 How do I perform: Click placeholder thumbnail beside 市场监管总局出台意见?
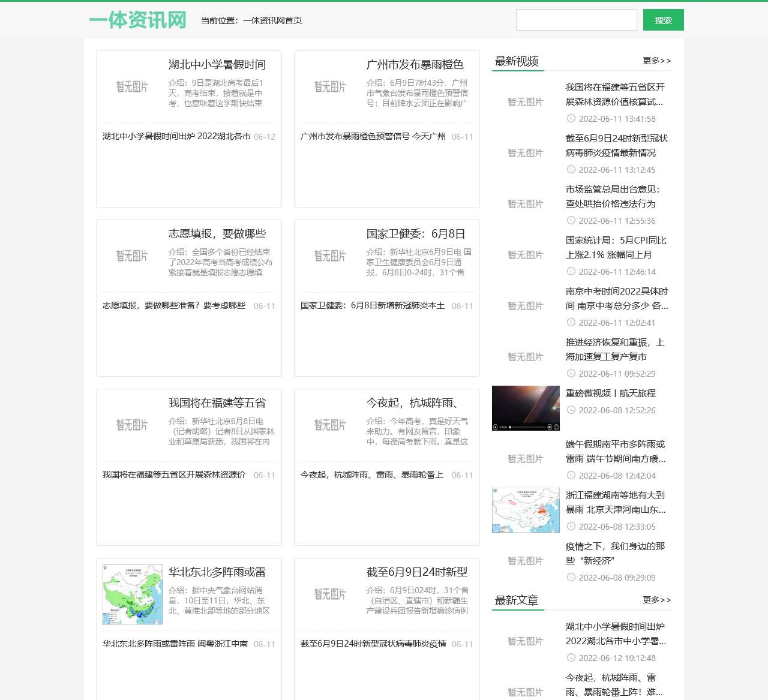(526, 204)
